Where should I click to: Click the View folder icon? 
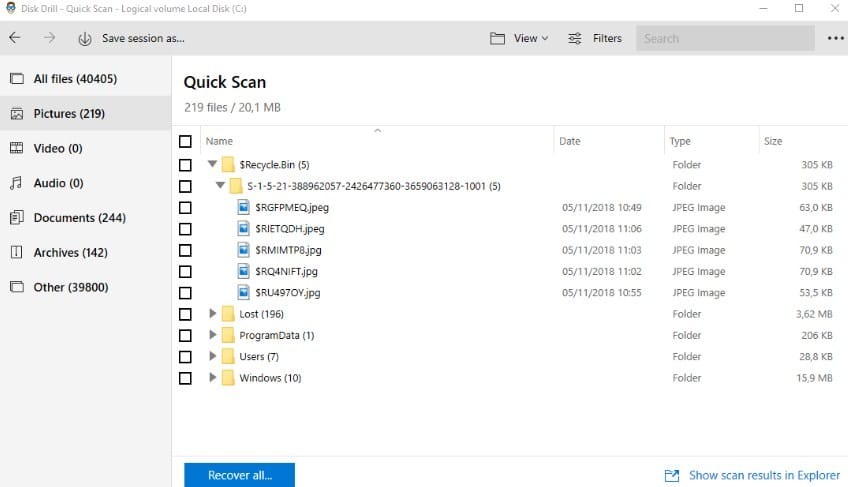coord(497,38)
